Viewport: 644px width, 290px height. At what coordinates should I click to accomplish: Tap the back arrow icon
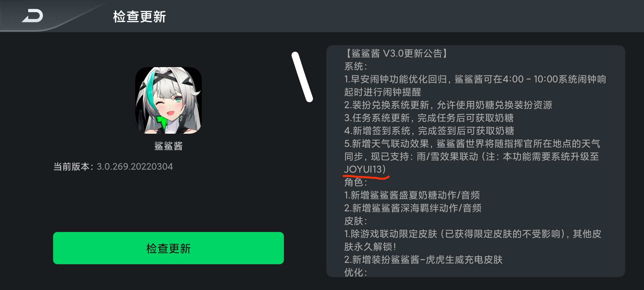32,16
